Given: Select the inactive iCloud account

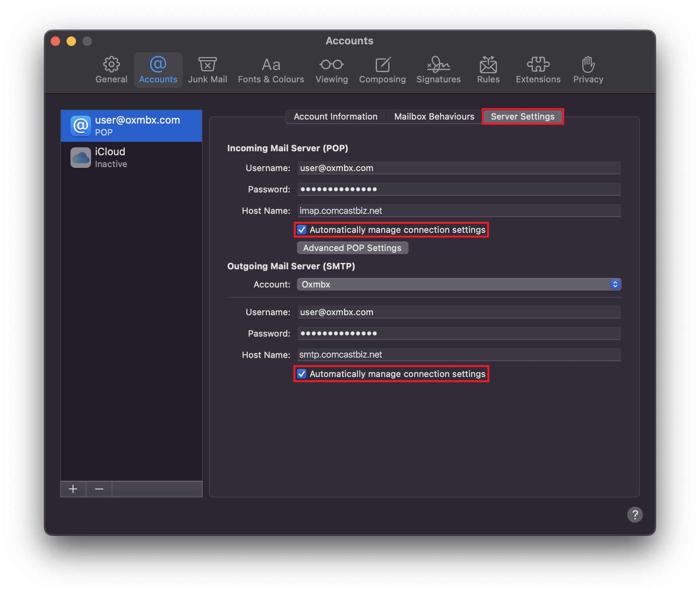Looking at the screenshot, I should [131, 158].
